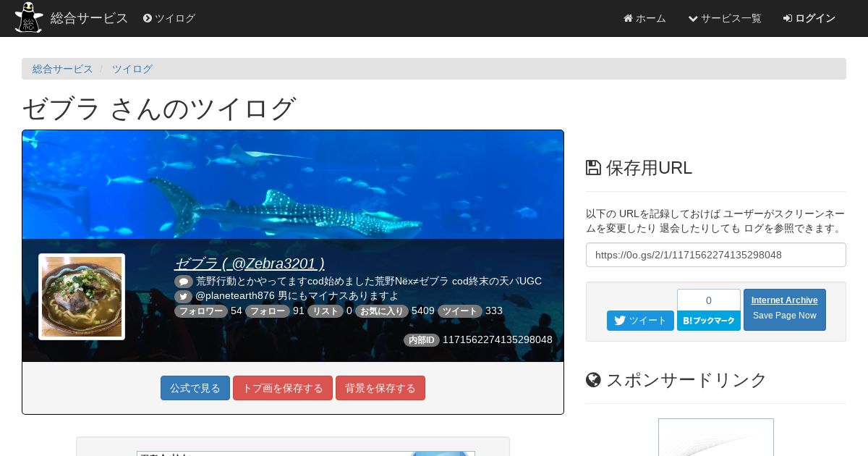The image size is (868, 456).
Task: Click フォロー badge
Action: point(268,311)
